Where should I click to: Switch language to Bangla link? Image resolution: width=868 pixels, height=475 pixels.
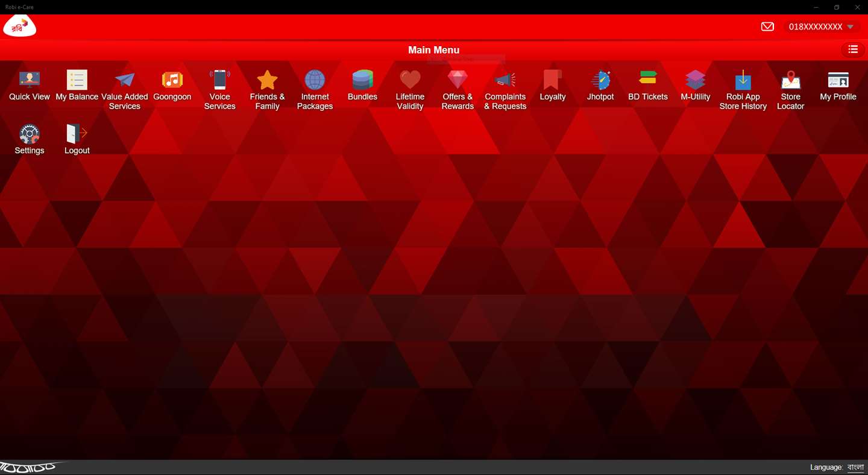856,467
